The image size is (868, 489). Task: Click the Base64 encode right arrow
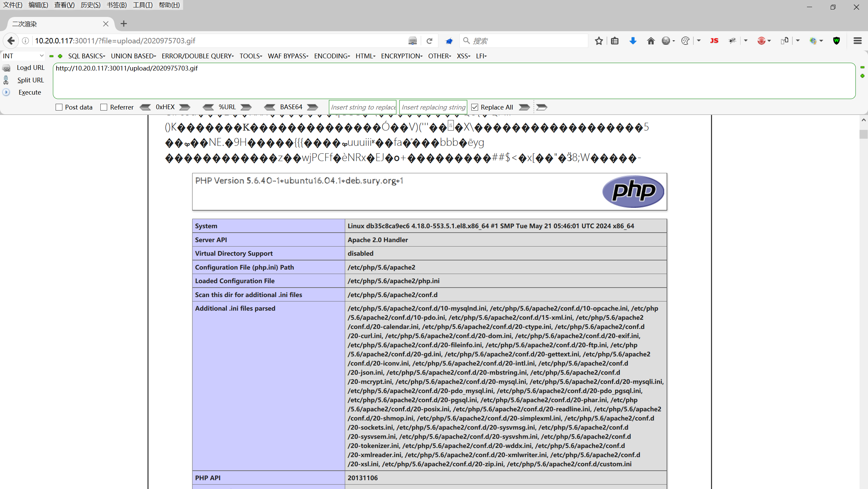click(312, 107)
